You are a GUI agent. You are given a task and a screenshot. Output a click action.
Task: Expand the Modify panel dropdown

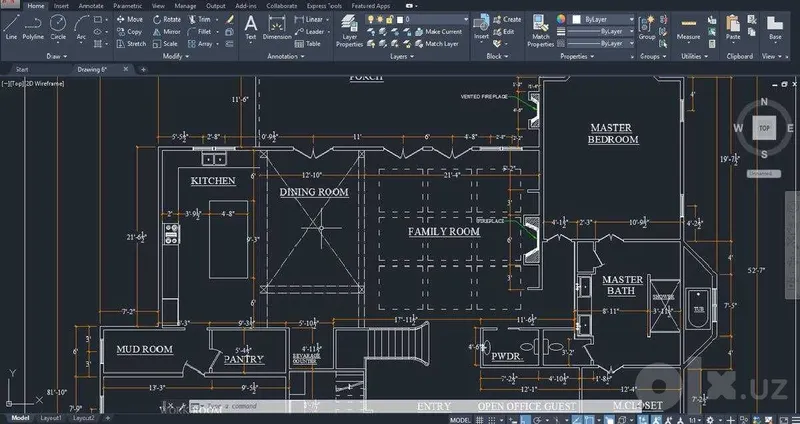176,56
